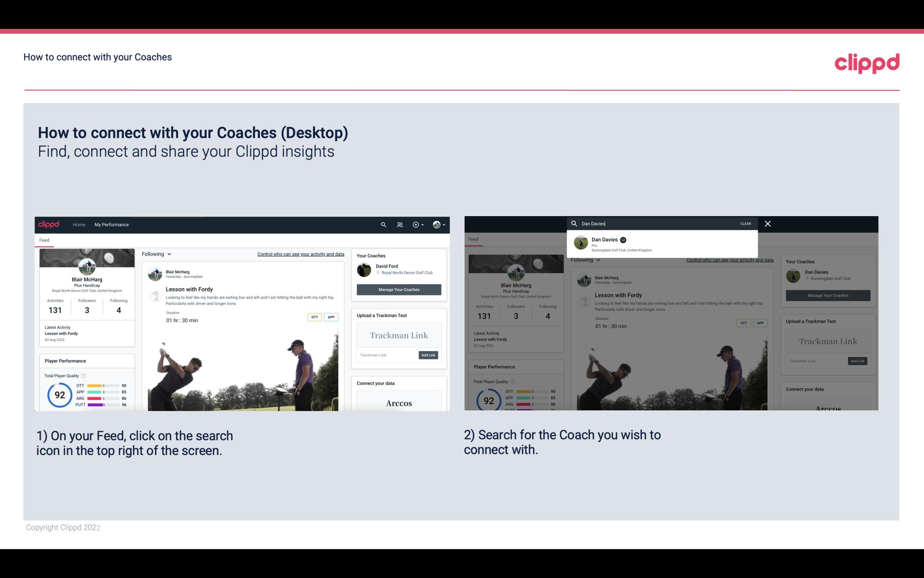Image resolution: width=924 pixels, height=578 pixels.
Task: Click the X close icon on search overlay
Action: 767,223
